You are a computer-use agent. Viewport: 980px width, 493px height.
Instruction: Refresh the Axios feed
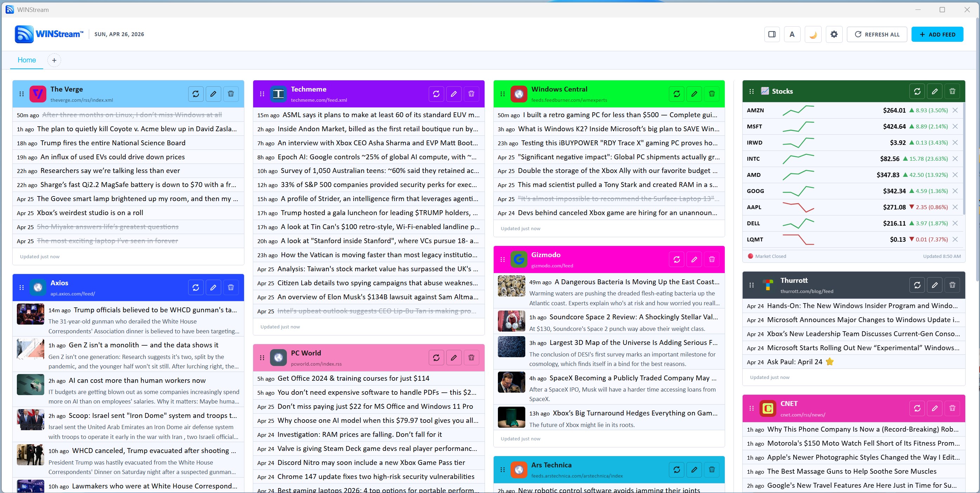[196, 288]
